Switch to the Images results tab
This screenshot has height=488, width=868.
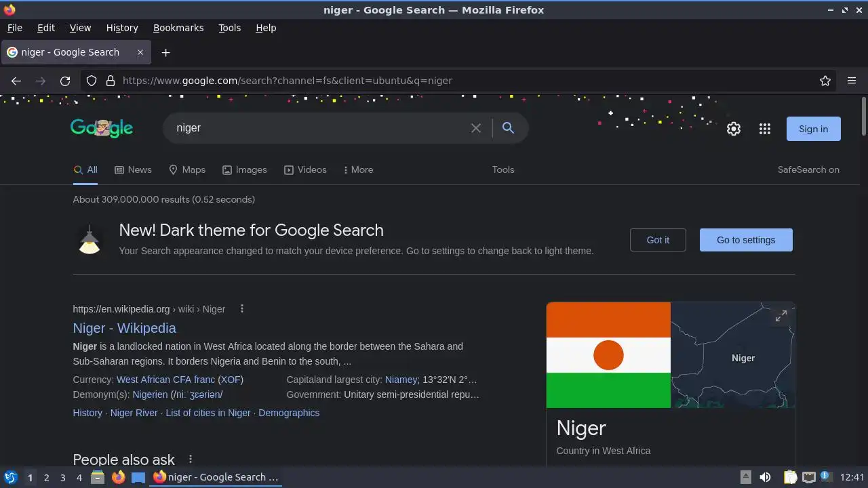click(245, 169)
